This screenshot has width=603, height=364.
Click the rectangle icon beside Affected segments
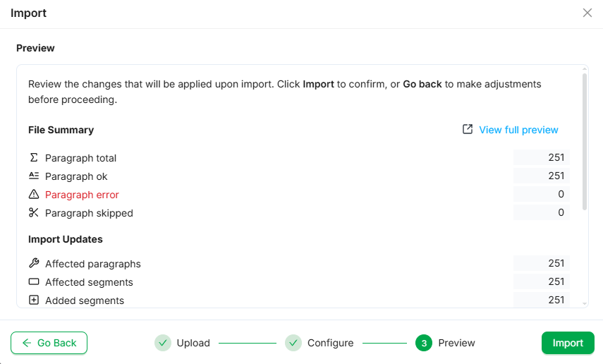click(34, 282)
